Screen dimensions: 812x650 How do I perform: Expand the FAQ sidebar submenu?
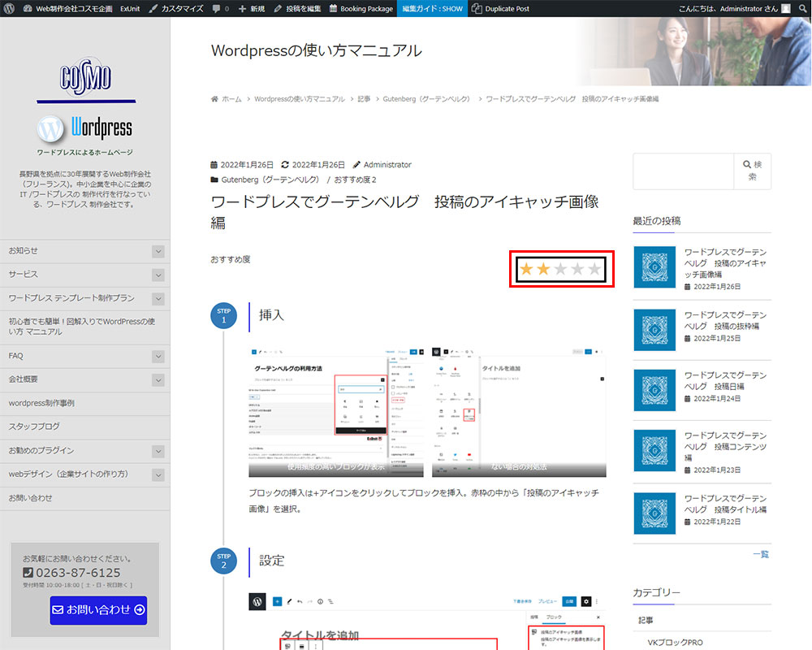(x=158, y=356)
